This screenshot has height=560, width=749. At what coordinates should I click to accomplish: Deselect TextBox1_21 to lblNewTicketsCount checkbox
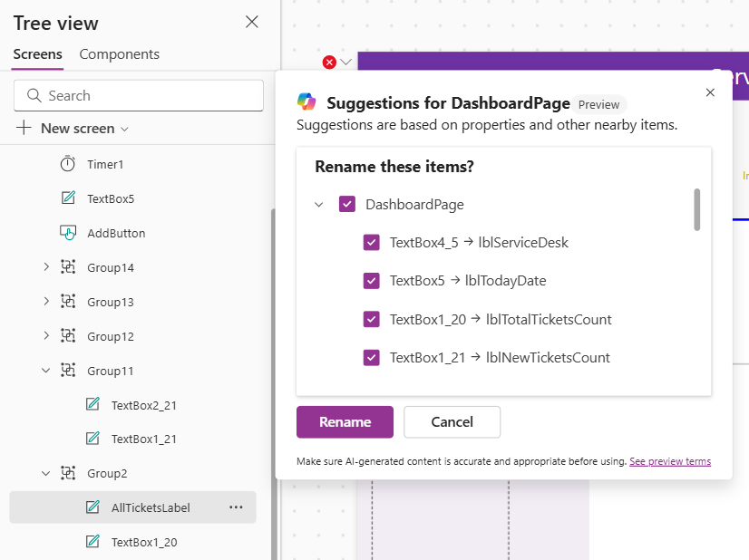371,357
